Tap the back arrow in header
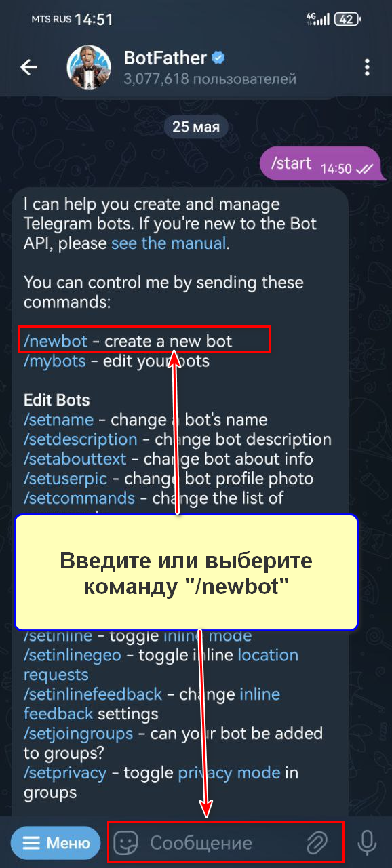 (28, 67)
